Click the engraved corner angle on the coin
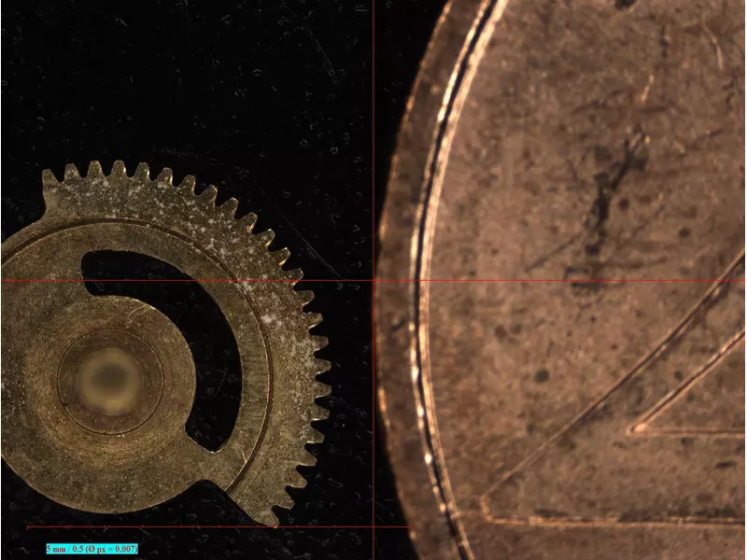 [x=487, y=511]
